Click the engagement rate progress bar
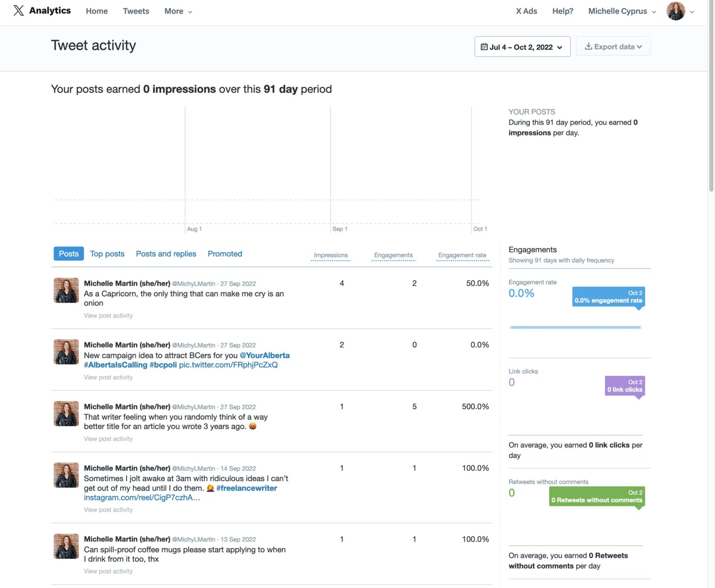 pos(576,327)
